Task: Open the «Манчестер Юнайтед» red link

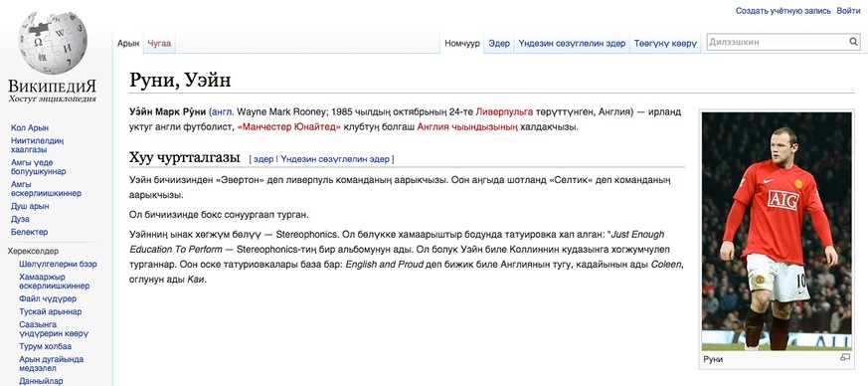Action: coord(289,126)
